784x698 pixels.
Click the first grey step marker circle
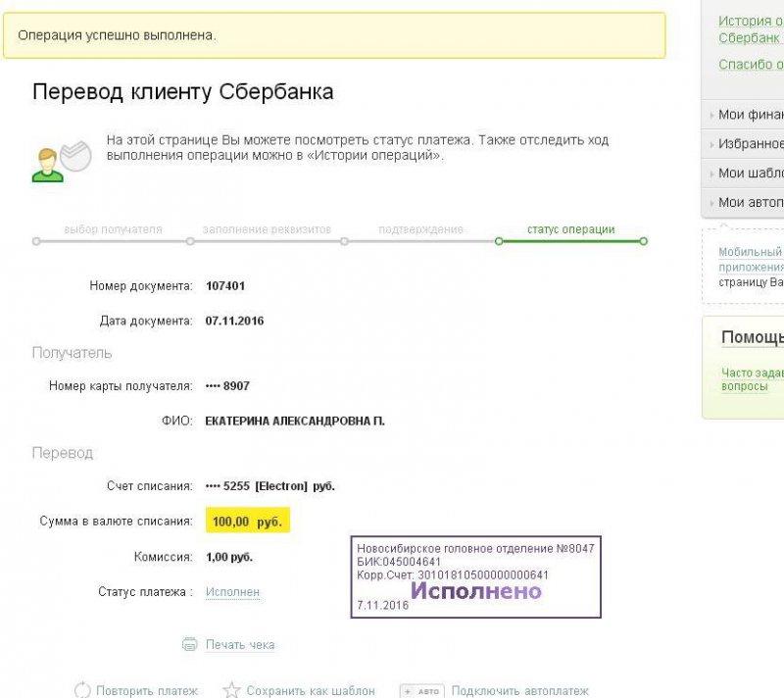click(x=36, y=241)
